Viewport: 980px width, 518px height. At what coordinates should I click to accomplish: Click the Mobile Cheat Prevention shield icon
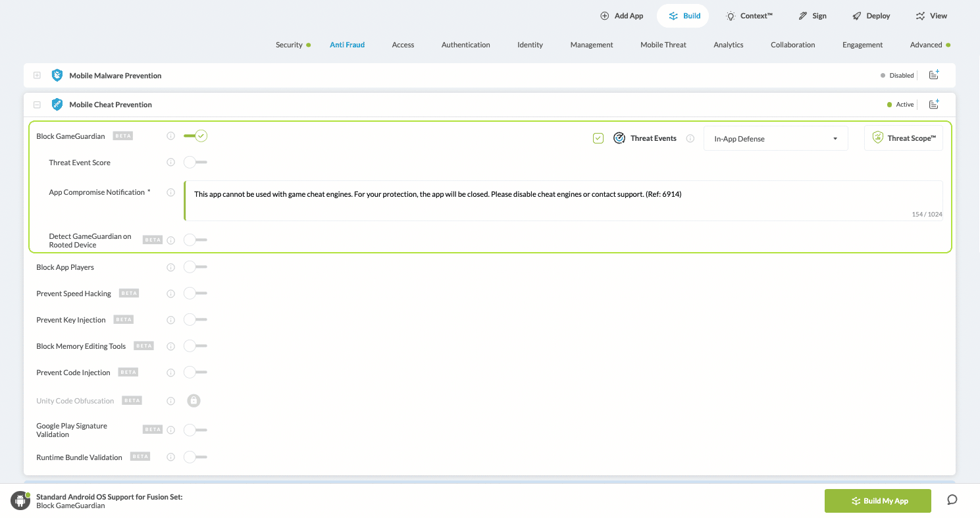click(x=57, y=104)
